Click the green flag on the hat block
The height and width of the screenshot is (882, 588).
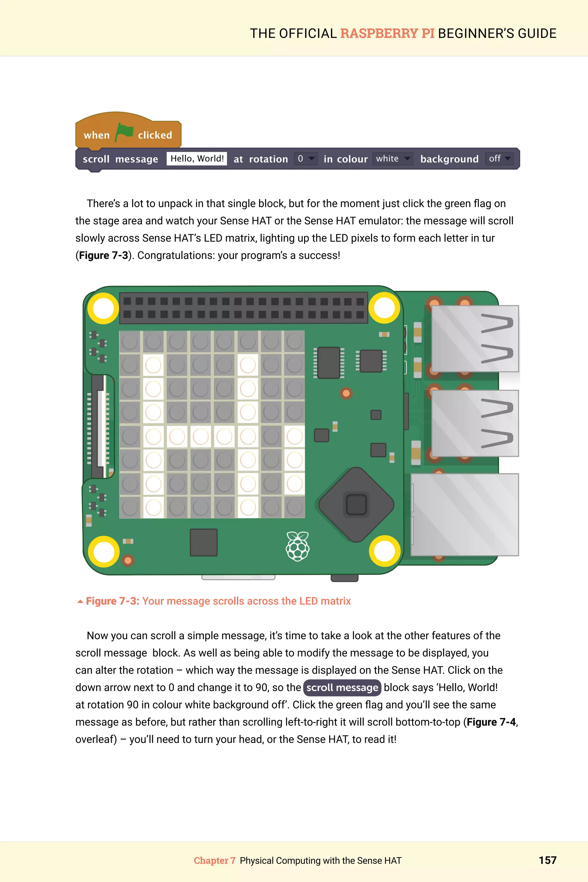pyautogui.click(x=124, y=132)
